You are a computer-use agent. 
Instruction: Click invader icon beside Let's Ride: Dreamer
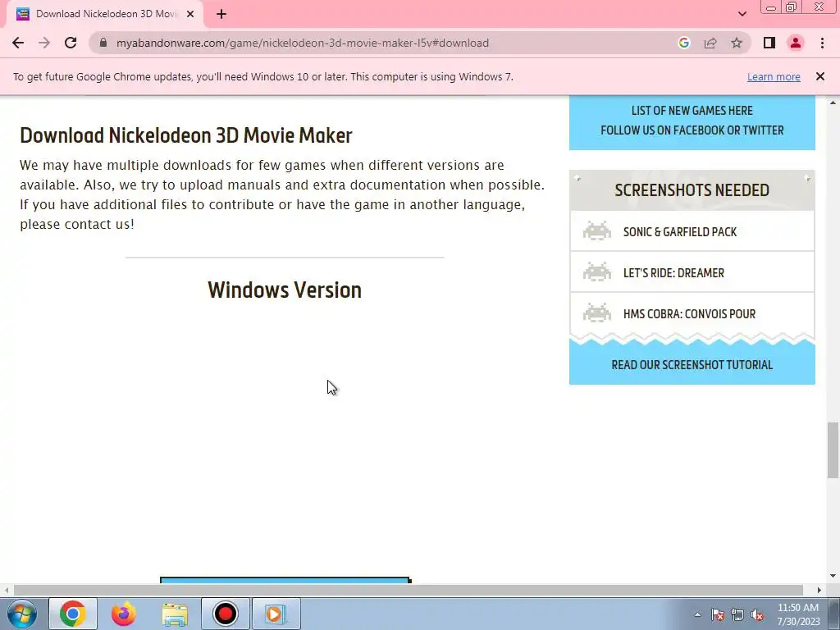[x=597, y=272]
